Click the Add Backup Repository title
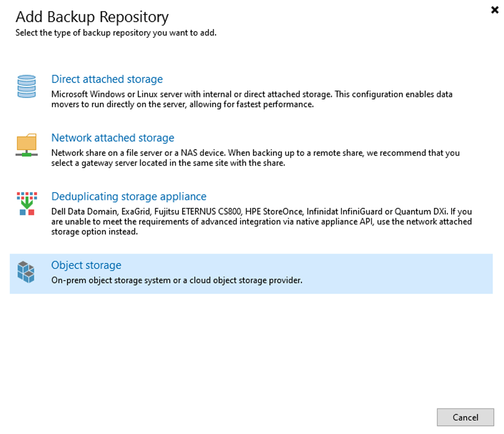 (x=92, y=16)
